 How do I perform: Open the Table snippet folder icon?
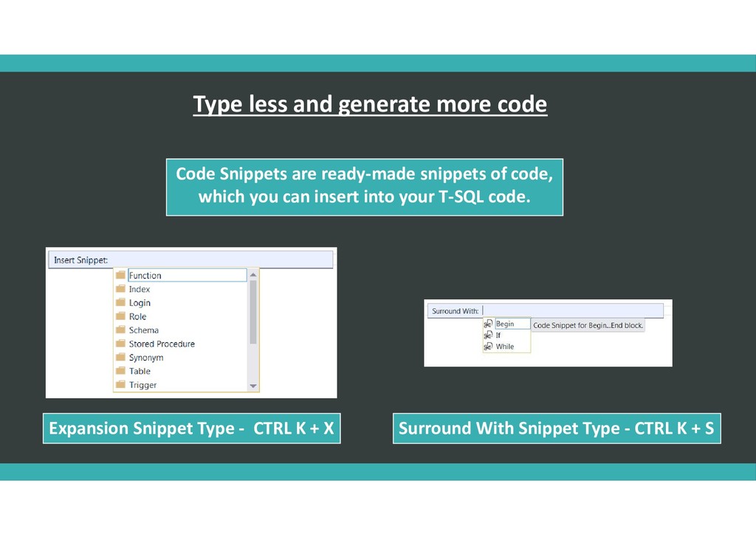click(x=120, y=371)
